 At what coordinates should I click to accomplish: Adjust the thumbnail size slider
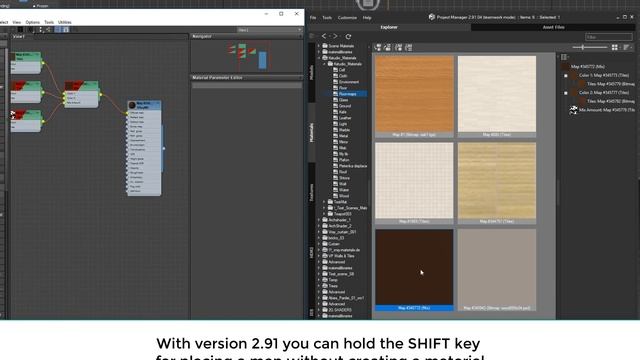click(x=590, y=47)
